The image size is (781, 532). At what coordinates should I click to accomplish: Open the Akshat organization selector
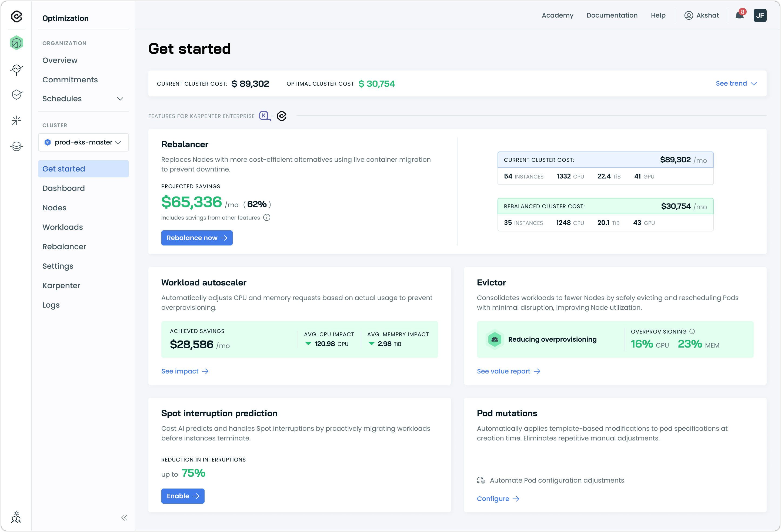702,15
